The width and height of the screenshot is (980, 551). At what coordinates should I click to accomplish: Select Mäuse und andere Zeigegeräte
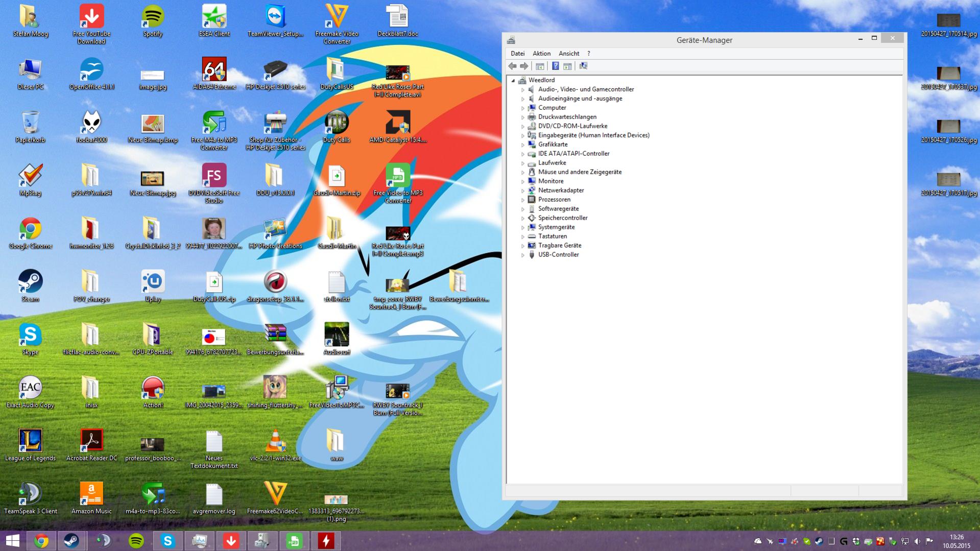pyautogui.click(x=580, y=172)
